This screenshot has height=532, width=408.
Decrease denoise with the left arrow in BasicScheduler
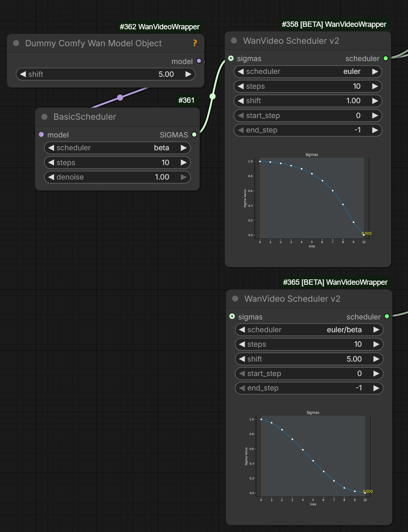click(x=51, y=177)
